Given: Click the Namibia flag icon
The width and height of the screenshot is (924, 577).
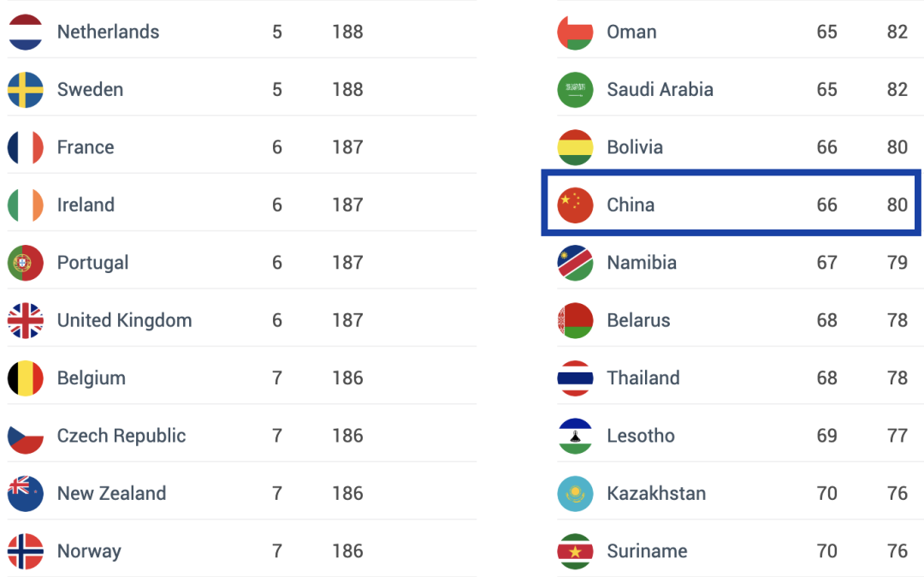Looking at the screenshot, I should pyautogui.click(x=575, y=263).
